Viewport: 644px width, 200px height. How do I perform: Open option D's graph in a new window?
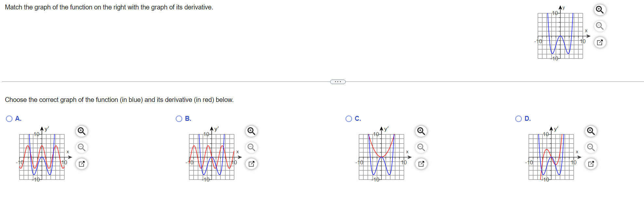[591, 164]
